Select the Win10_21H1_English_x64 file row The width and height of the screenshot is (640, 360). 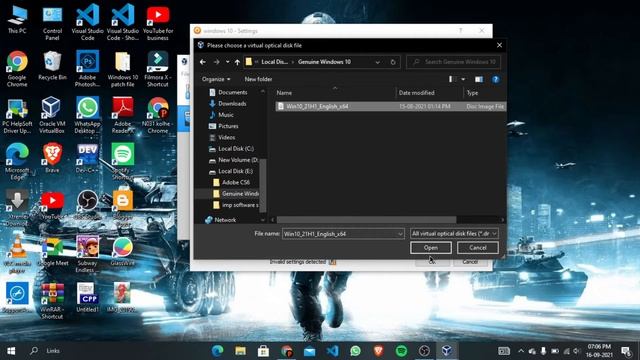(x=391, y=106)
